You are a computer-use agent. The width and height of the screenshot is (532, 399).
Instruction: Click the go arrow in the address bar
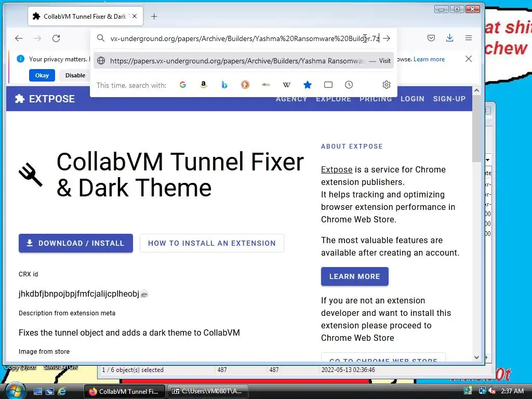coord(387,38)
